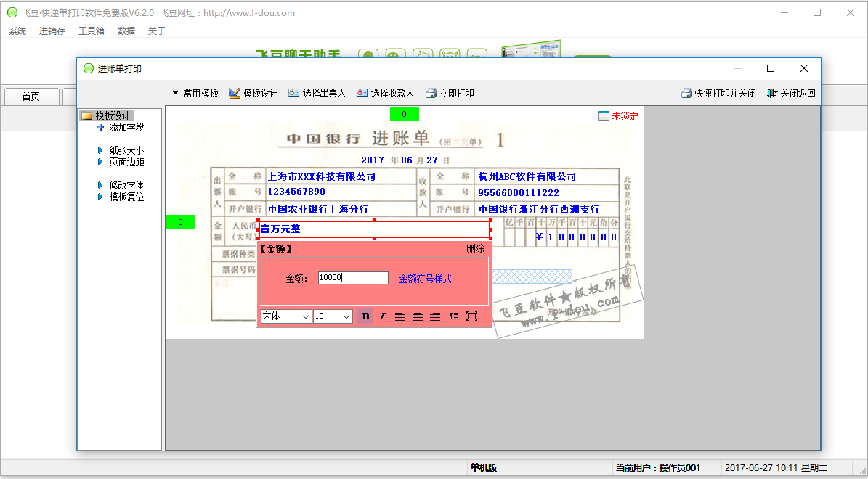Select the account number 1234567890 field
This screenshot has width=868, height=479.
pyautogui.click(x=296, y=192)
